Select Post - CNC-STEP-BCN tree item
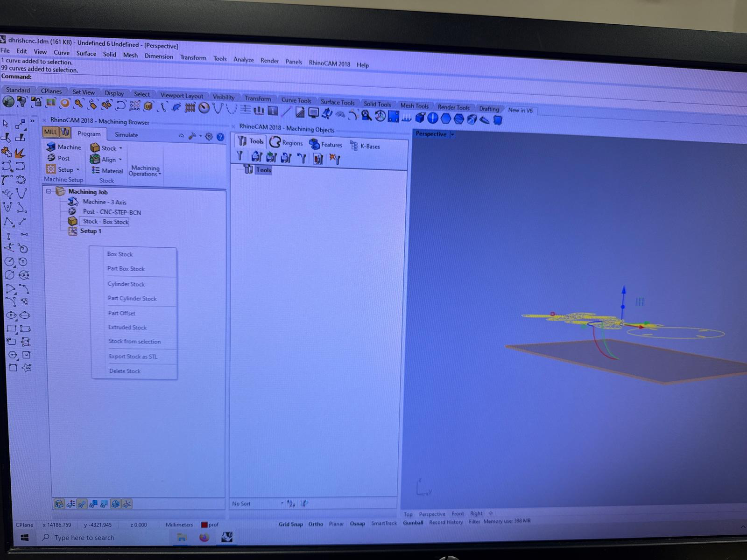 coord(112,212)
